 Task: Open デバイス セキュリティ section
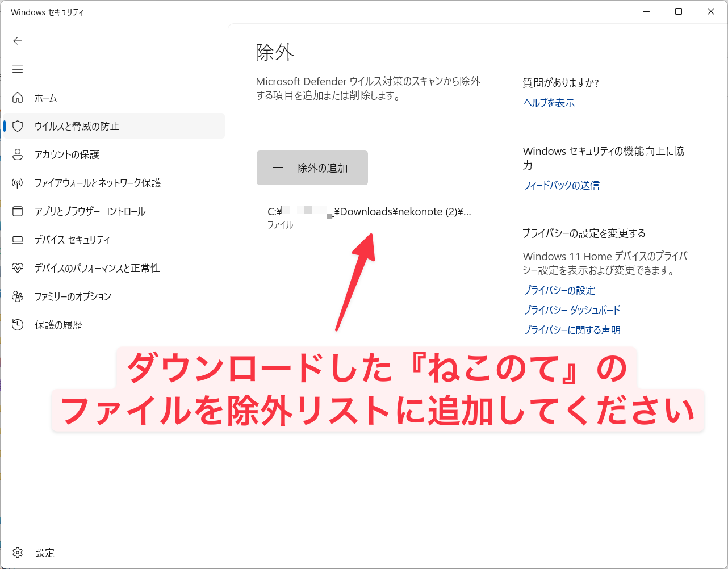pos(114,240)
